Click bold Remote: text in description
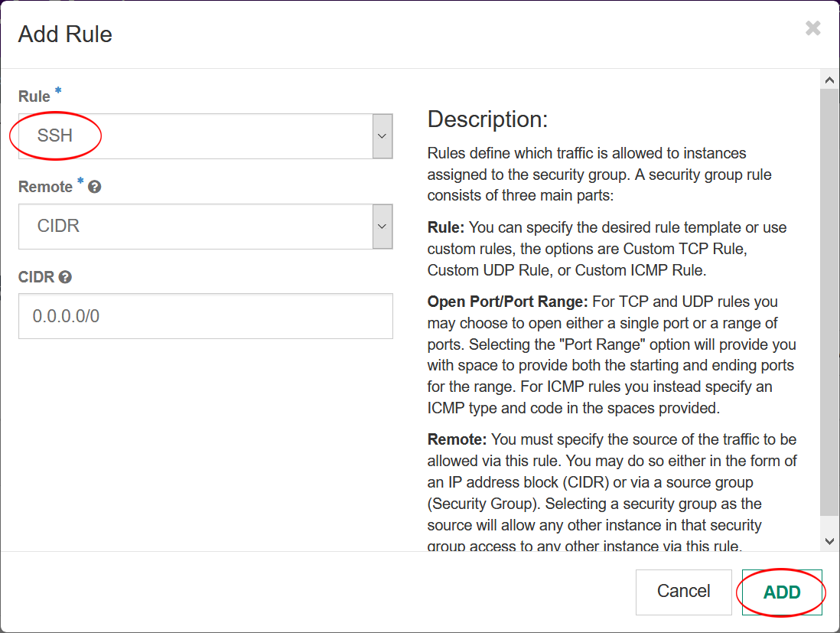The width and height of the screenshot is (840, 633). click(x=457, y=439)
